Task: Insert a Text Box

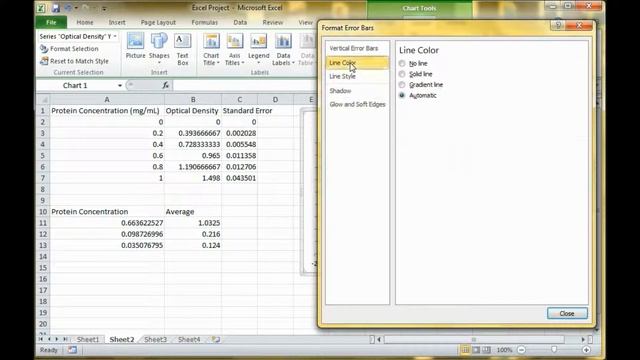Action: pos(182,49)
